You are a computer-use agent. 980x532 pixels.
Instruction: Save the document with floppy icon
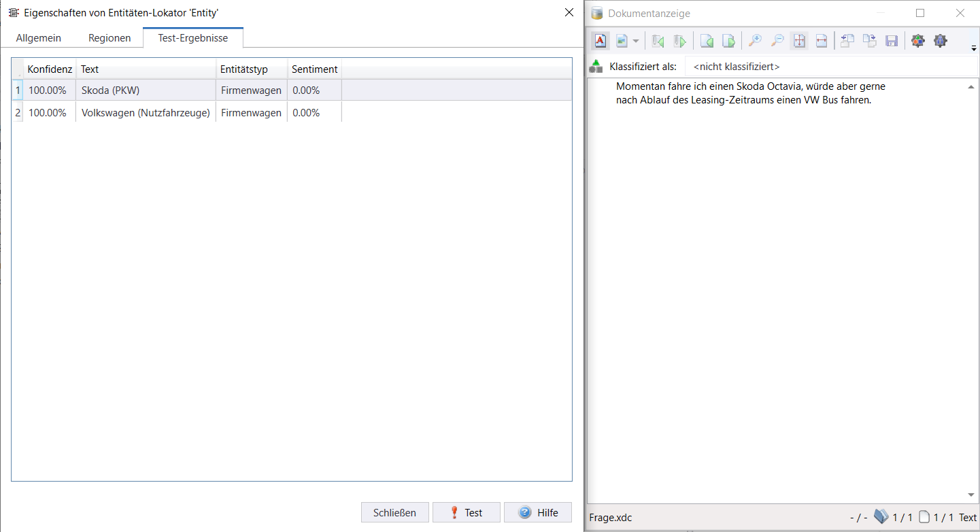coord(892,41)
